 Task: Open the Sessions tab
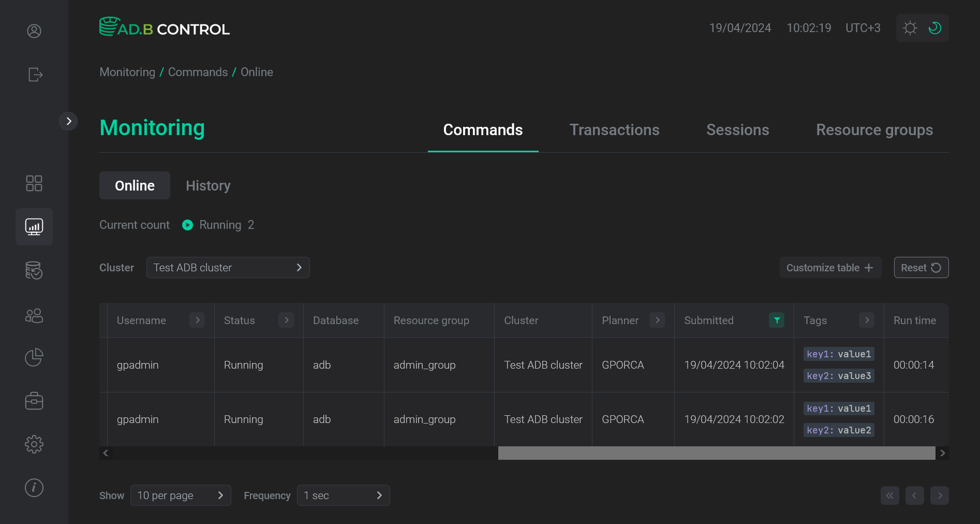[737, 130]
